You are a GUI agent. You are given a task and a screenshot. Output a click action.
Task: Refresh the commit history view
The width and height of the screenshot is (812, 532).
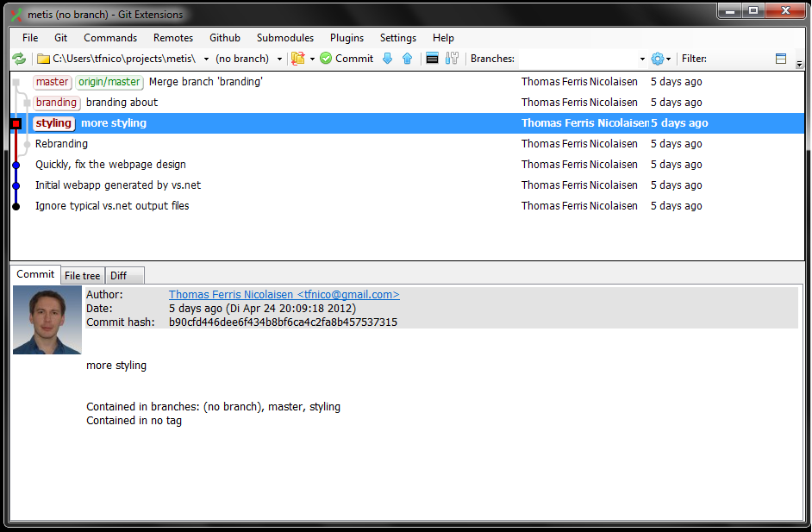point(19,59)
